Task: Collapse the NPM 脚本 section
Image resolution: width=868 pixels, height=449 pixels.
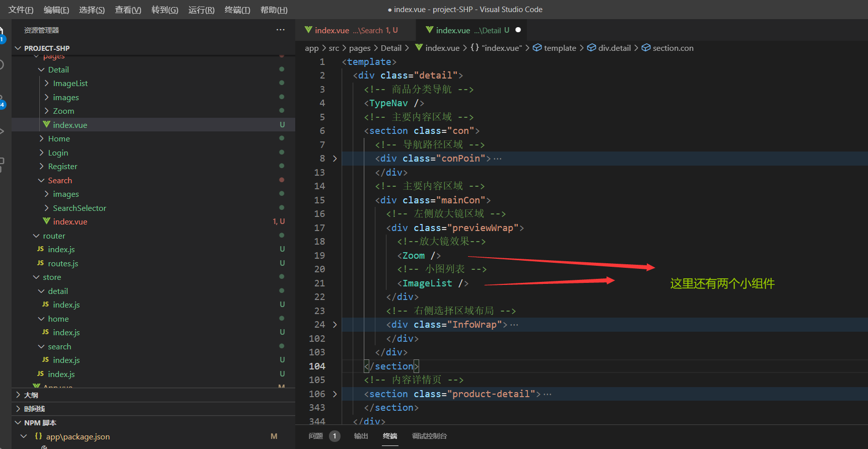Action: tap(18, 422)
